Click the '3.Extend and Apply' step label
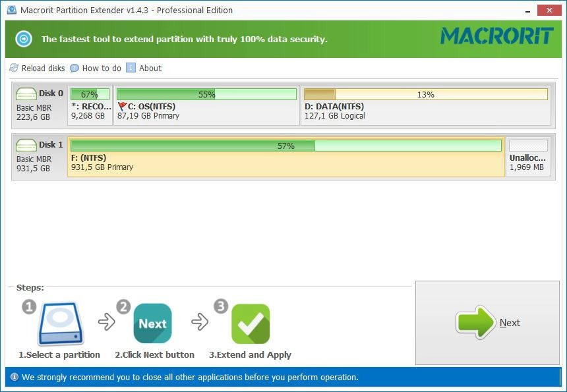The height and width of the screenshot is (392, 567). click(x=251, y=355)
